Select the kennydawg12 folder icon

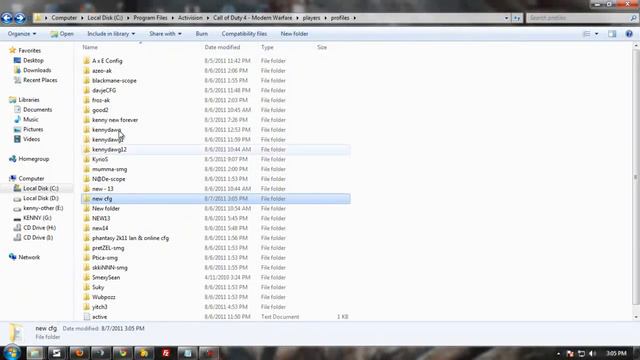(87, 149)
